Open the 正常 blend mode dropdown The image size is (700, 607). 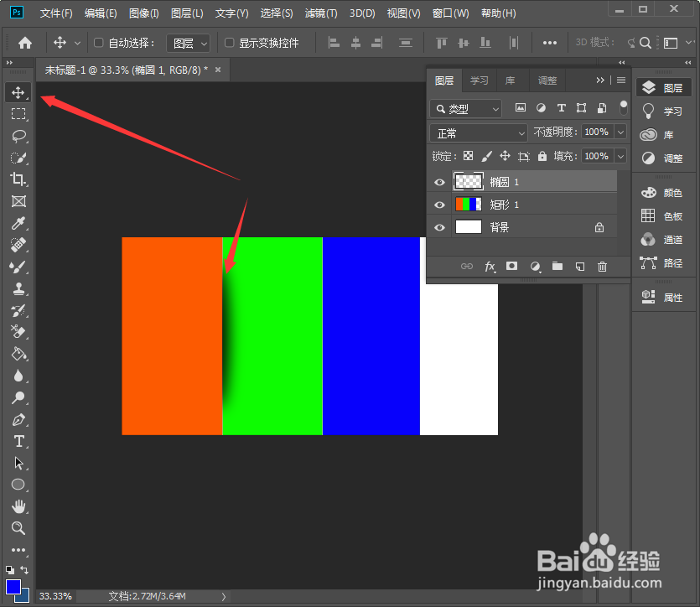click(x=479, y=133)
